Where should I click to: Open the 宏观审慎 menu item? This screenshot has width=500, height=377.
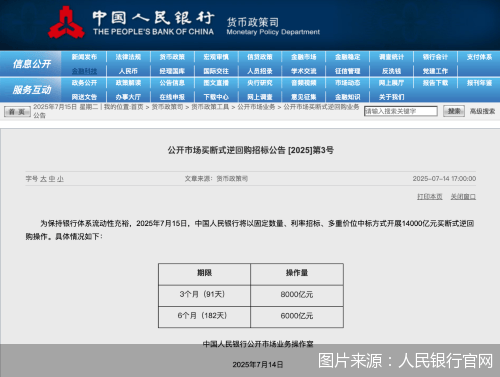[216, 57]
